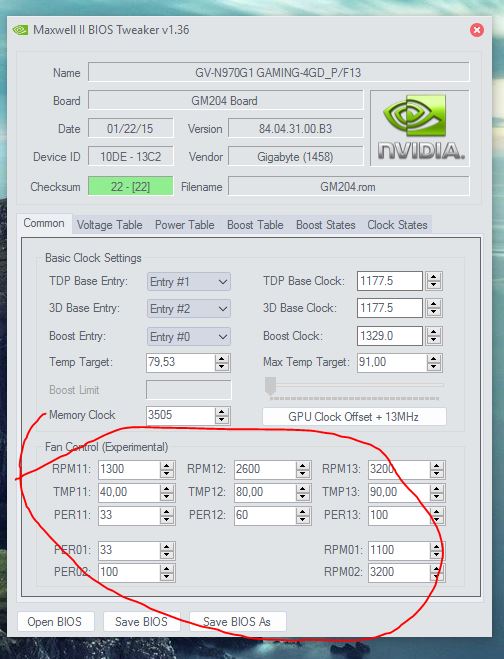Click the RPM11 field showing 1300
This screenshot has height=659, width=504.
(x=129, y=469)
